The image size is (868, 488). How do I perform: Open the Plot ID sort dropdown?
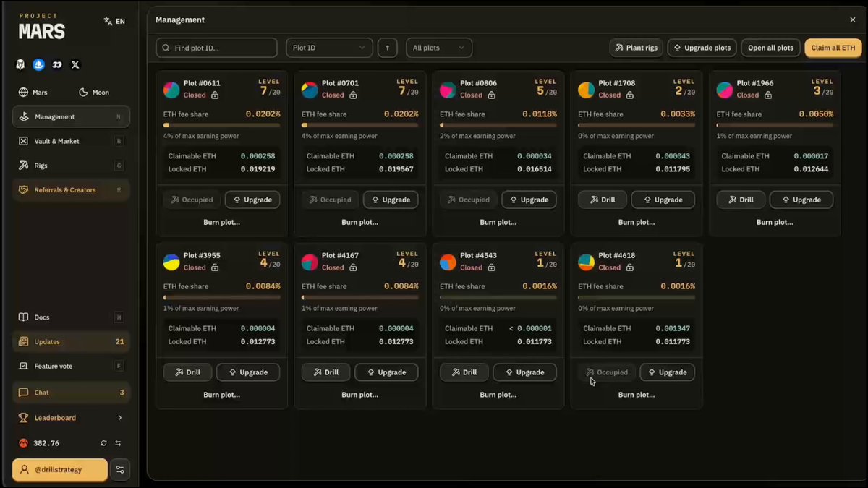point(329,48)
